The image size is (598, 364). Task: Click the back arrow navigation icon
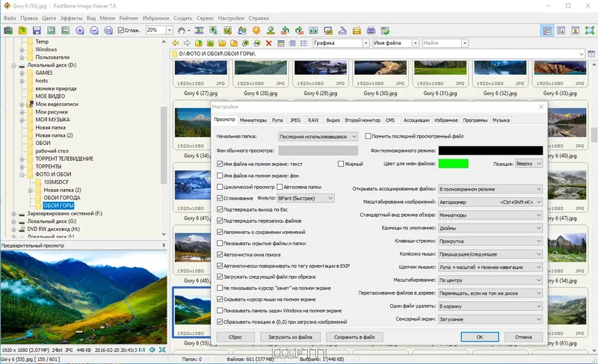(175, 43)
